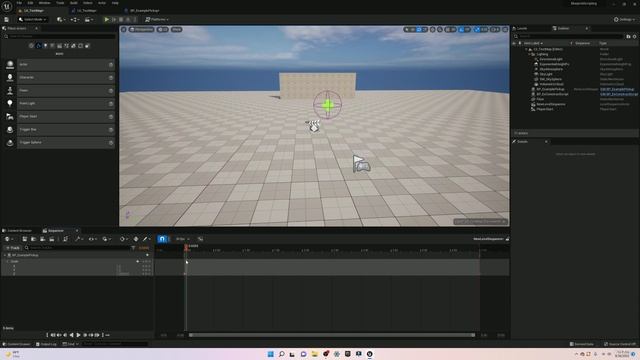Open the Blueprints dropdown in main toolbar
This screenshot has height=360, width=640.
tap(75, 19)
